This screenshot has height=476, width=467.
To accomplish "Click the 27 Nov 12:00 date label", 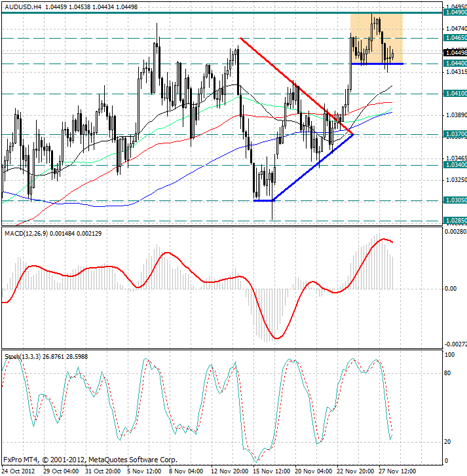I will tap(398, 471).
